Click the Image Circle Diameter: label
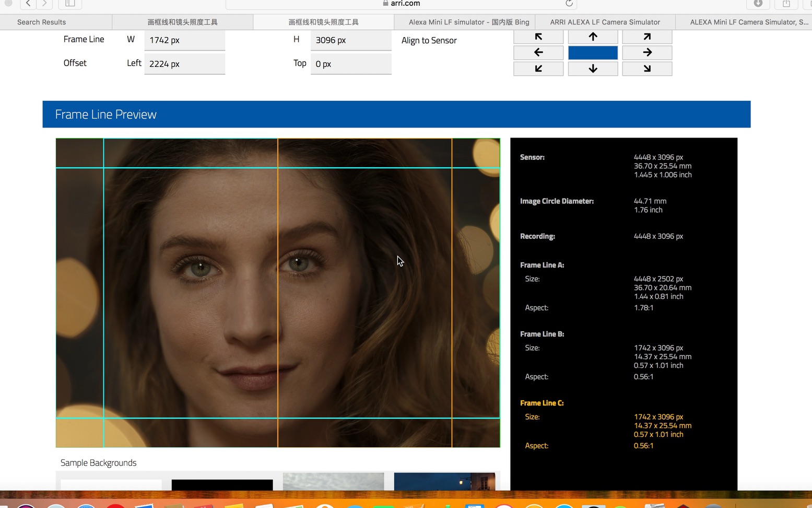 coord(557,201)
